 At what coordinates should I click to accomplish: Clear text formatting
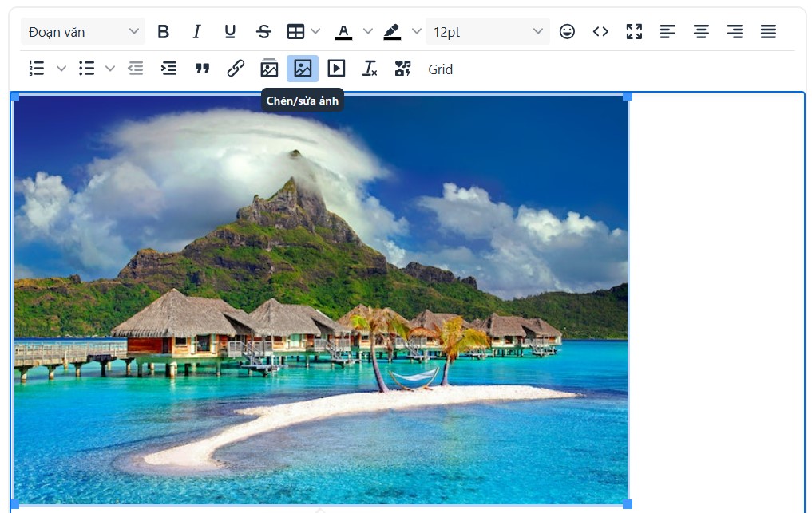pos(370,69)
